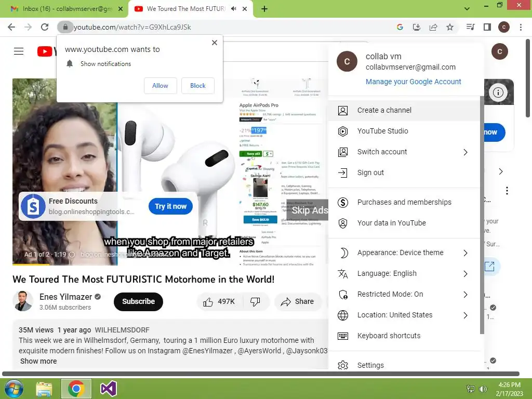Click the YouTube logo
532x399 pixels.
click(46, 51)
